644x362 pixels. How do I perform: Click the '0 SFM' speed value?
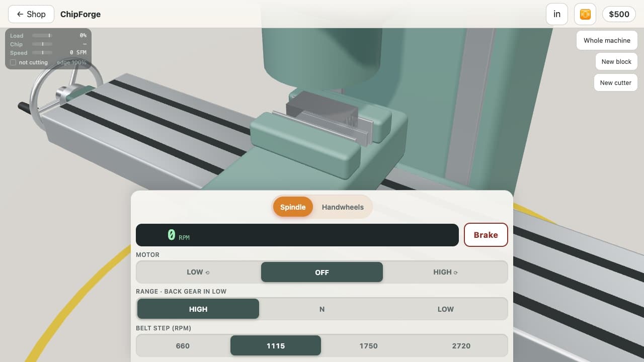coord(78,53)
